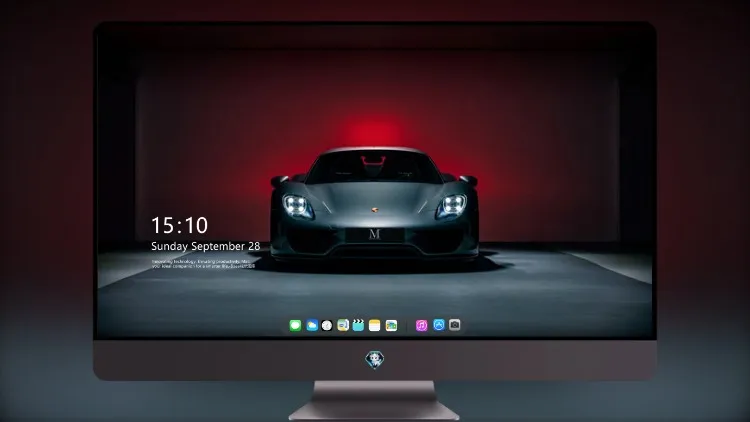Open the green Messages app in dock
Image resolution: width=750 pixels, height=422 pixels.
(x=295, y=325)
